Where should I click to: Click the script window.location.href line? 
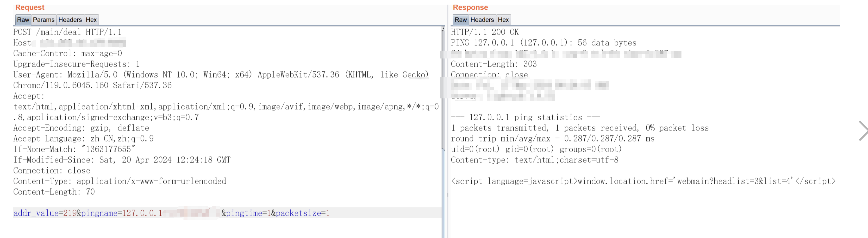pos(643,181)
